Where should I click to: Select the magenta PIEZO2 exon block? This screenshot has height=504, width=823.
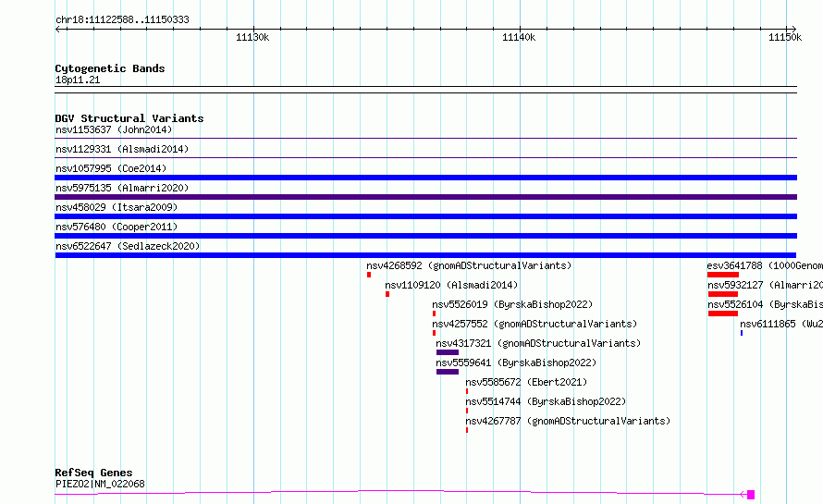(751, 495)
